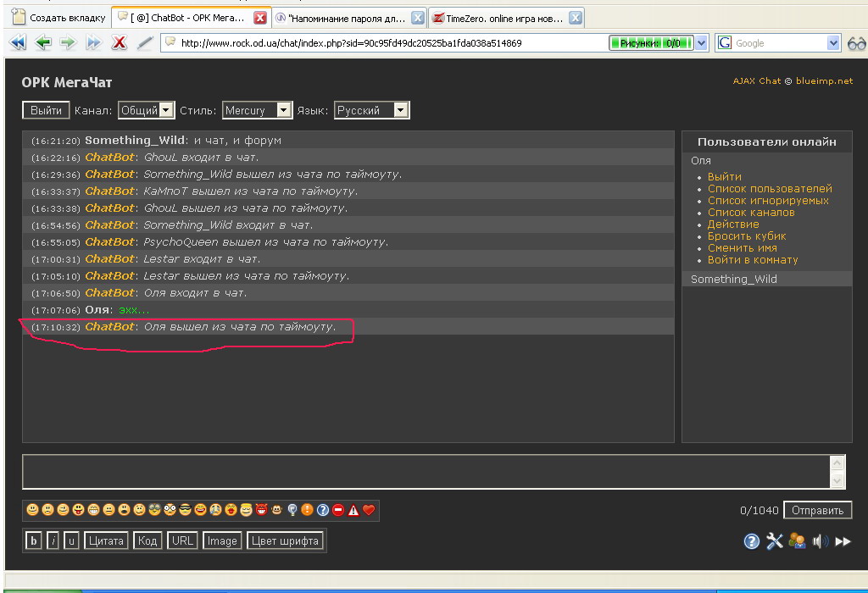Toggle underline text formatting button
868x593 pixels.
pos(72,540)
